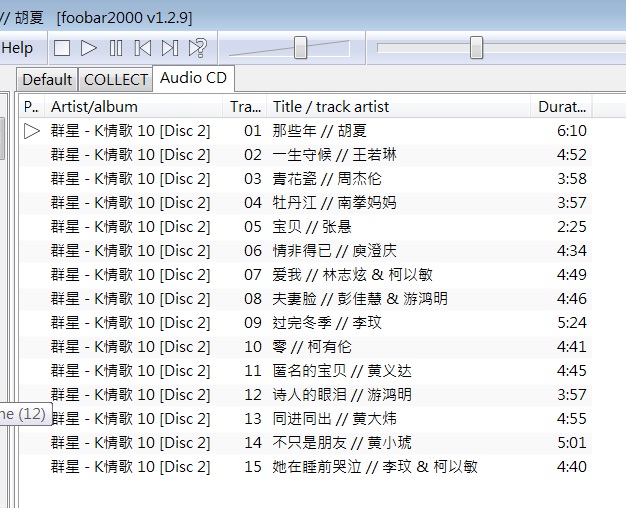Sort by Duration column header
Image resolution: width=626 pixels, height=508 pixels.
[x=561, y=107]
